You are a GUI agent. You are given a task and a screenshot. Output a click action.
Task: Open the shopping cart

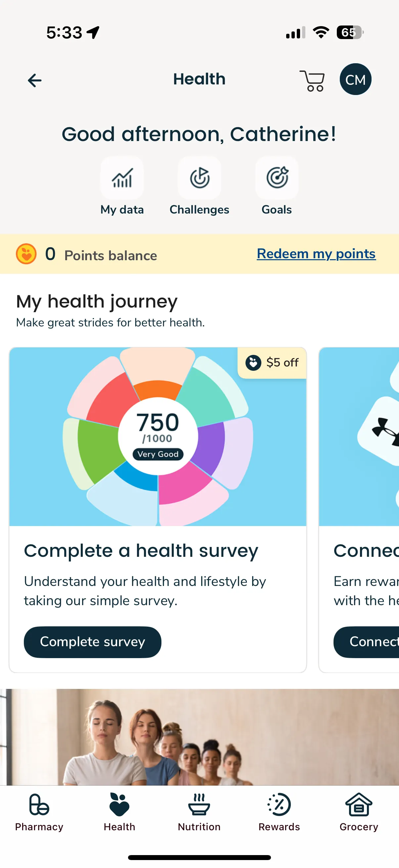(x=312, y=81)
